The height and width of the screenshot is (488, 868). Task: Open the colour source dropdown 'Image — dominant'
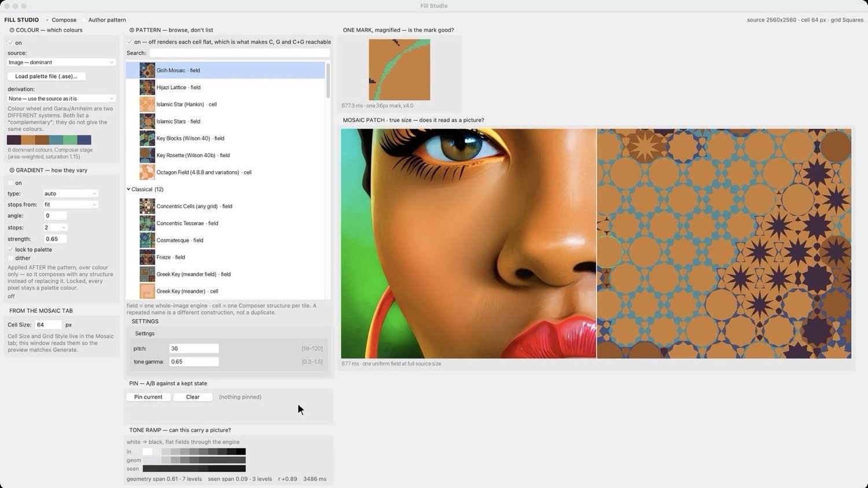61,62
